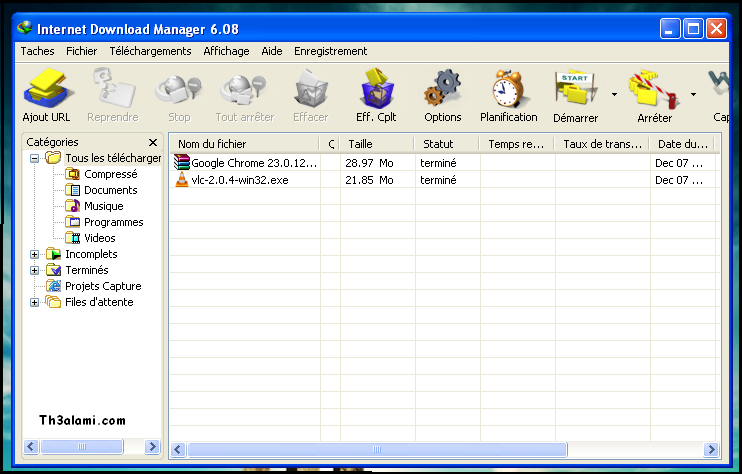
Task: Click the 28.97 Mo size cell
Action: 369,163
